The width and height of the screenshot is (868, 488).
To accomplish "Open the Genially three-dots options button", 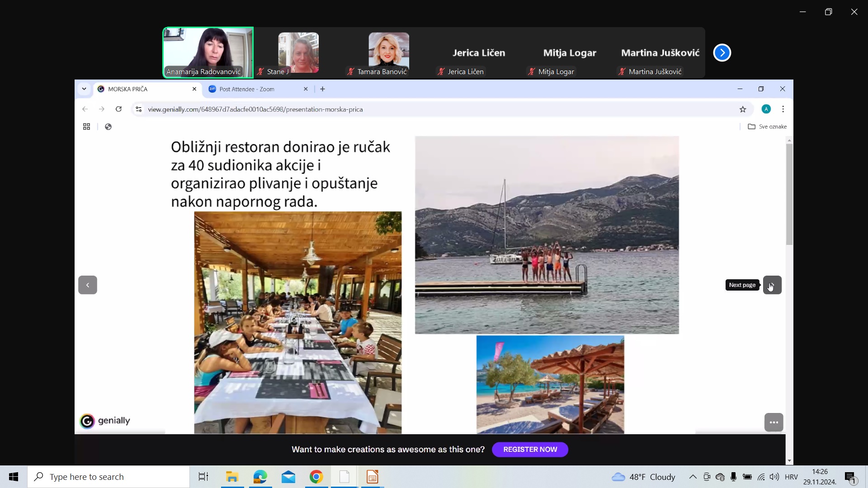I will click(774, 422).
